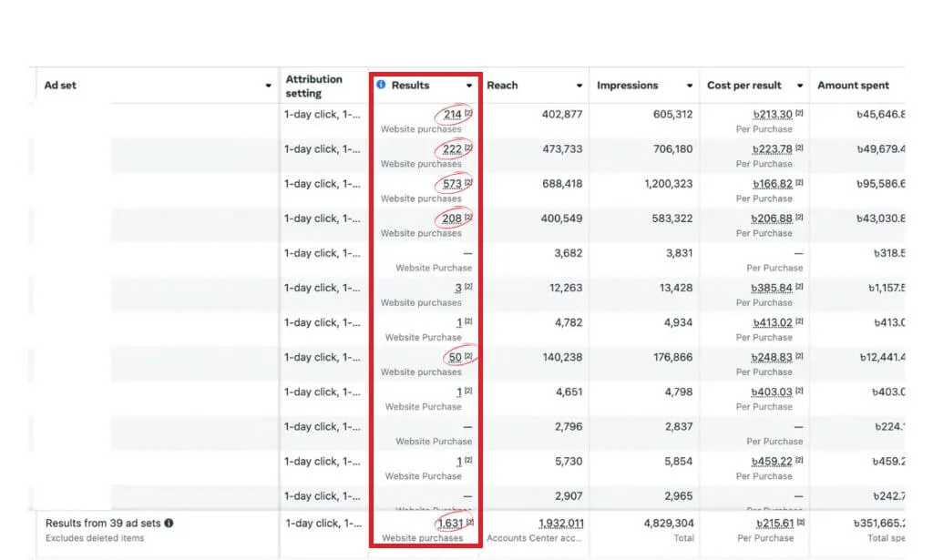
Task: Click the footnote marker next to total 1,631 results
Action: coord(468,523)
